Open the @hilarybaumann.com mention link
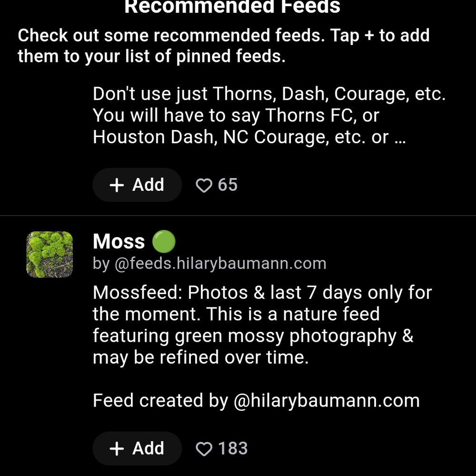The image size is (476, 476). tap(327, 400)
